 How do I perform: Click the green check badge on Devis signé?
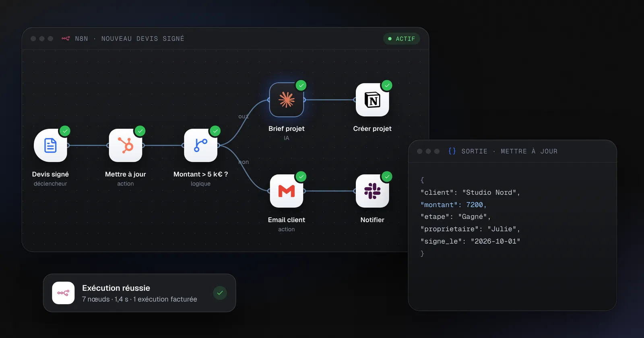coord(65,131)
